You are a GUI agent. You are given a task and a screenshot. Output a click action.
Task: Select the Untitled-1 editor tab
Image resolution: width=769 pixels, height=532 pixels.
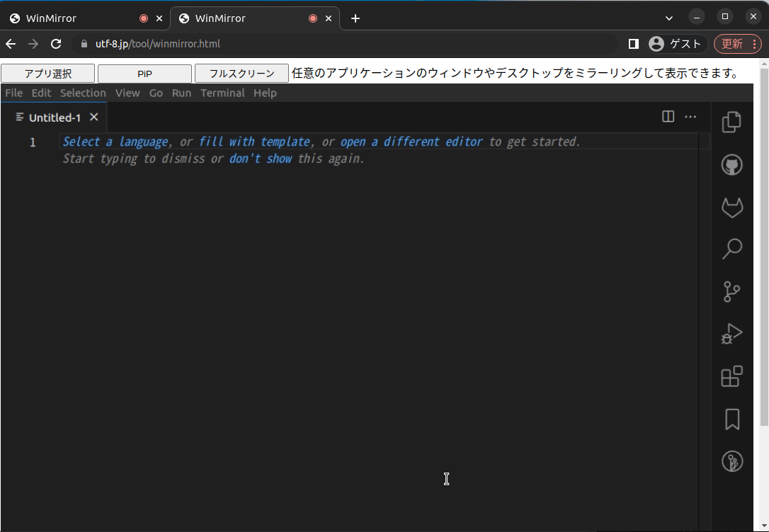point(55,117)
